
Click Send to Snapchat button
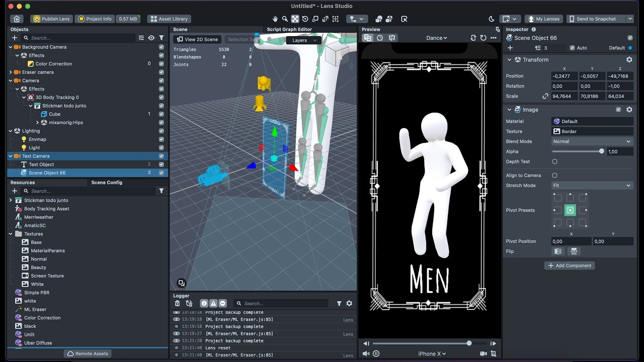click(596, 19)
